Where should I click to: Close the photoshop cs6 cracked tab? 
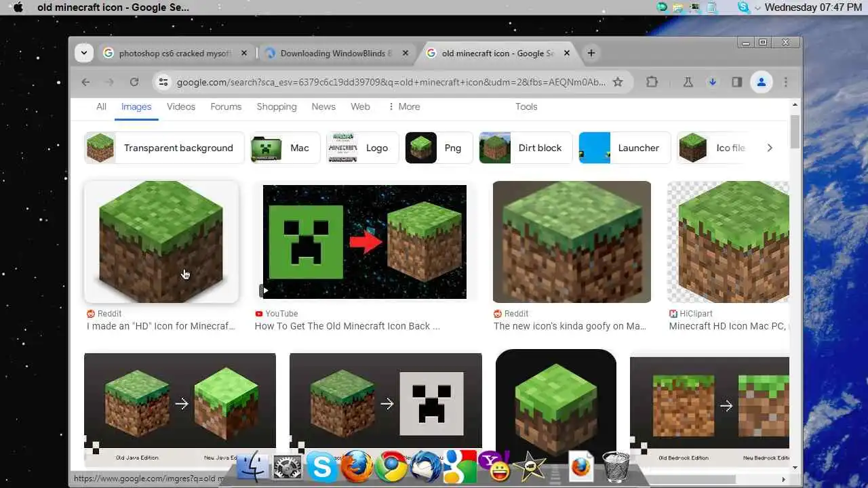point(244,53)
